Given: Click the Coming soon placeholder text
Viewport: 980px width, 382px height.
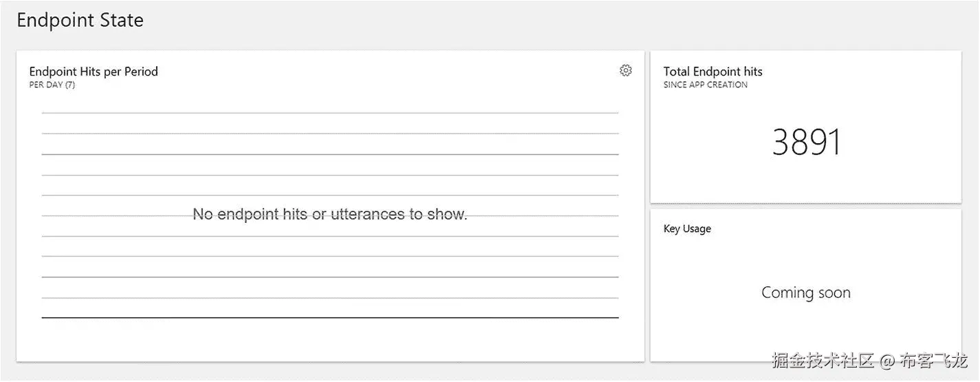Looking at the screenshot, I should pyautogui.click(x=805, y=293).
